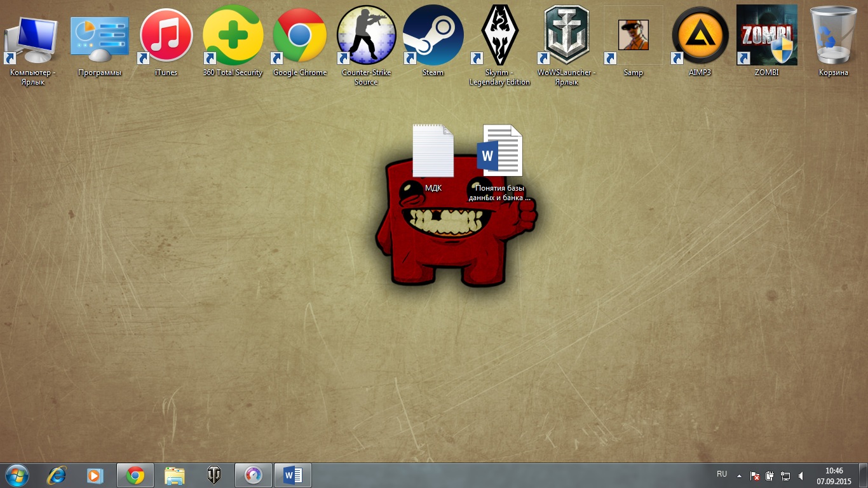
Task: Open Windows Explorer from the taskbar
Action: pos(174,475)
